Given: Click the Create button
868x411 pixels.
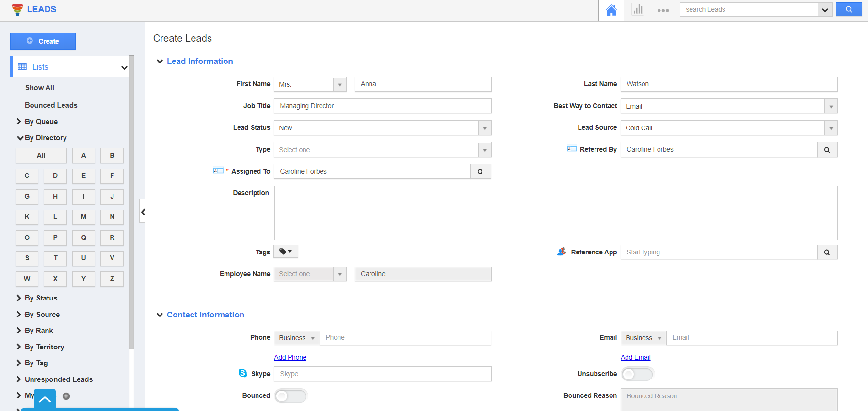Looking at the screenshot, I should click(43, 41).
